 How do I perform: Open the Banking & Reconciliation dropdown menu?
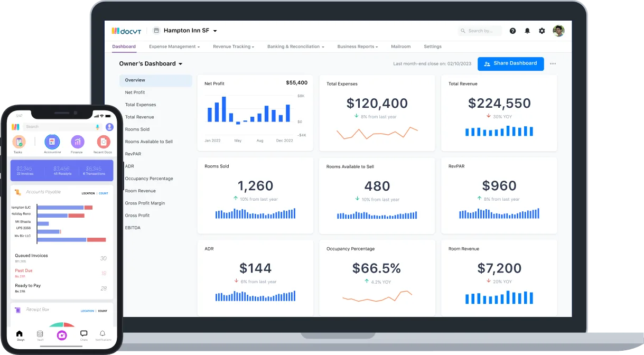[x=296, y=46]
